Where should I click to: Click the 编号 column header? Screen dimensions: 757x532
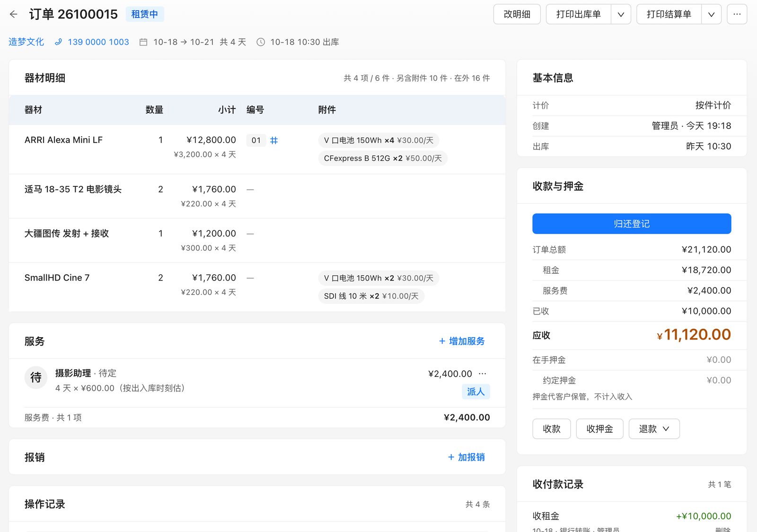[x=255, y=110]
